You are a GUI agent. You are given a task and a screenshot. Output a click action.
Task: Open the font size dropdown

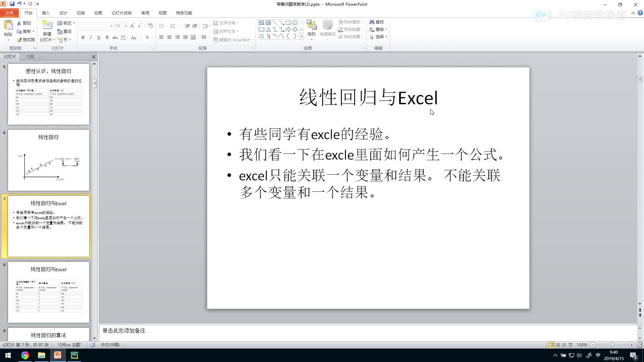tap(126, 26)
